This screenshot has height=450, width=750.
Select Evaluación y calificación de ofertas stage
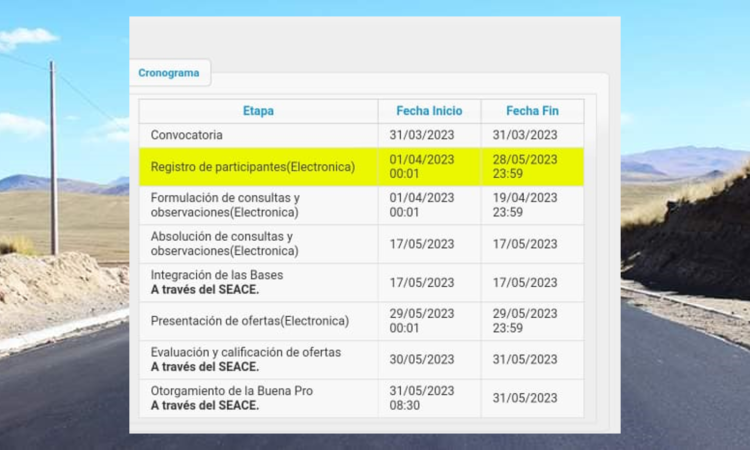[x=245, y=359]
